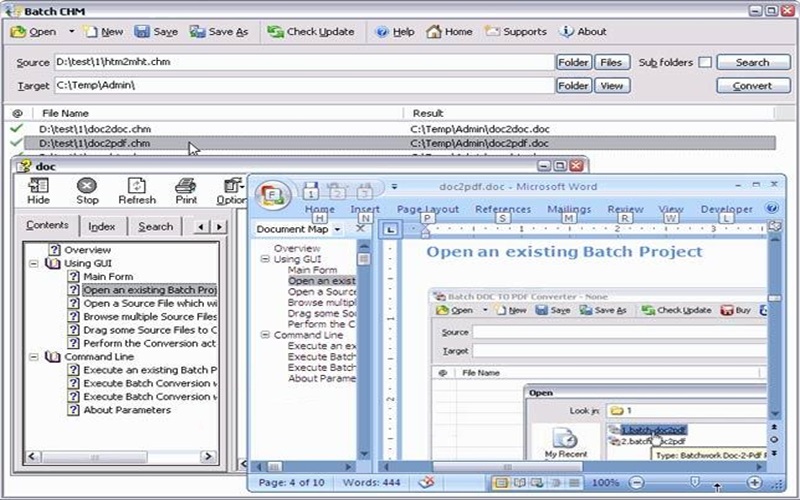Open the Document Map dropdown in Word
The image size is (800, 500).
click(337, 230)
